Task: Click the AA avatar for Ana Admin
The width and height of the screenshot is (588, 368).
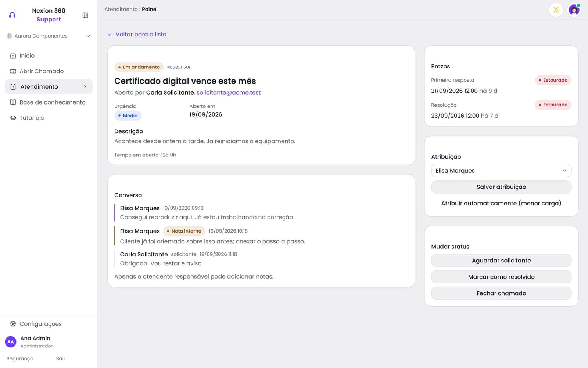Action: coord(11,342)
